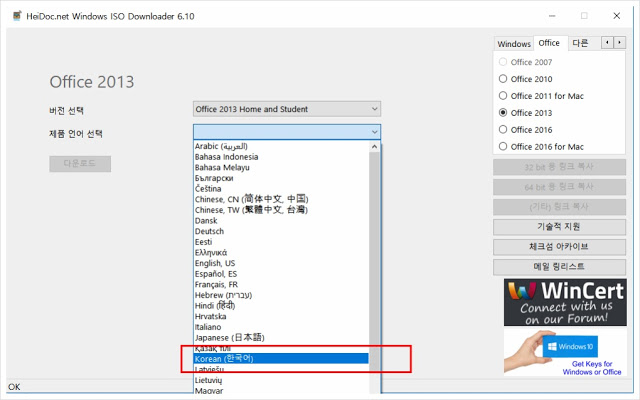Switch to the Windows tab

[514, 44]
